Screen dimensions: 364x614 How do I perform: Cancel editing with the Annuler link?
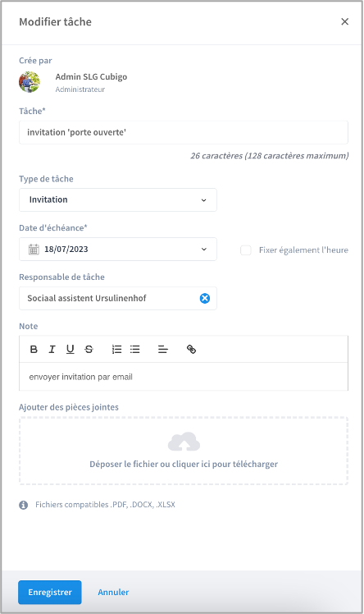point(113,592)
